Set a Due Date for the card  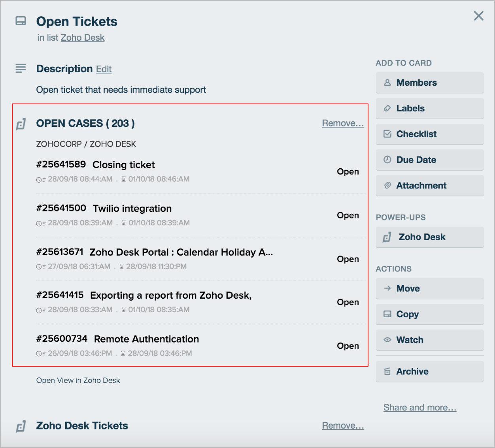click(429, 160)
